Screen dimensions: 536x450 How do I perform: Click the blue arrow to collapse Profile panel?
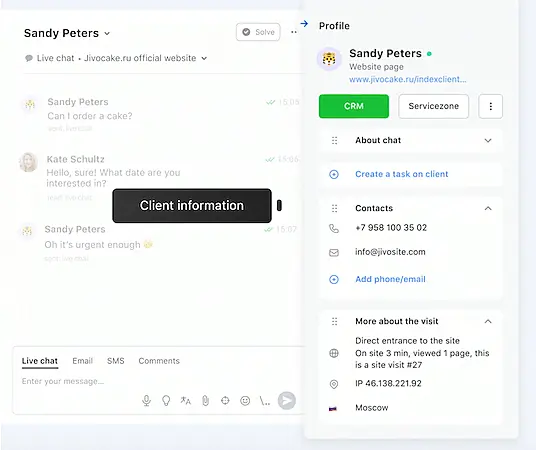pos(304,24)
